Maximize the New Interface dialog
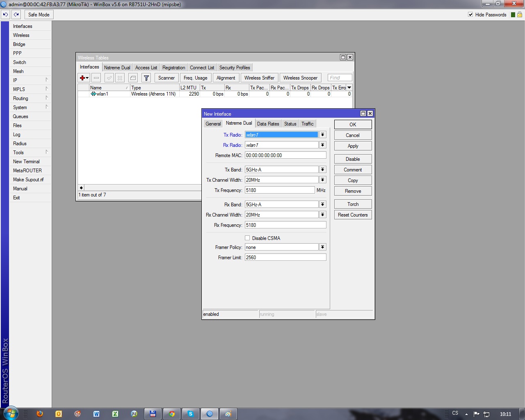 [363, 114]
